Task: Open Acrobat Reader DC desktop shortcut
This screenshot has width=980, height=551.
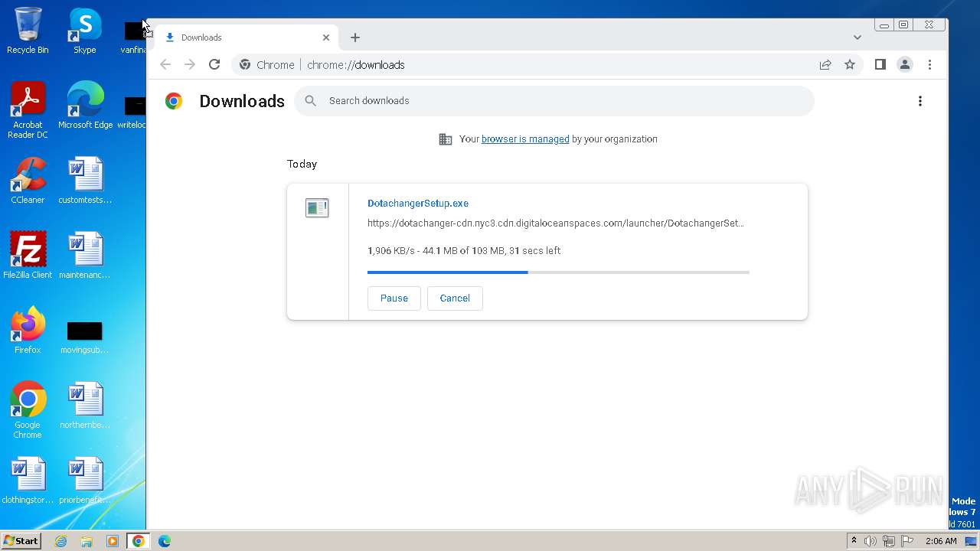Action: (x=28, y=110)
